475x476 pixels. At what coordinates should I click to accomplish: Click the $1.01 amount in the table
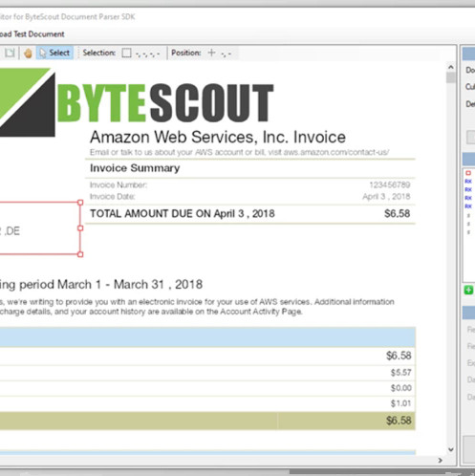[401, 403]
